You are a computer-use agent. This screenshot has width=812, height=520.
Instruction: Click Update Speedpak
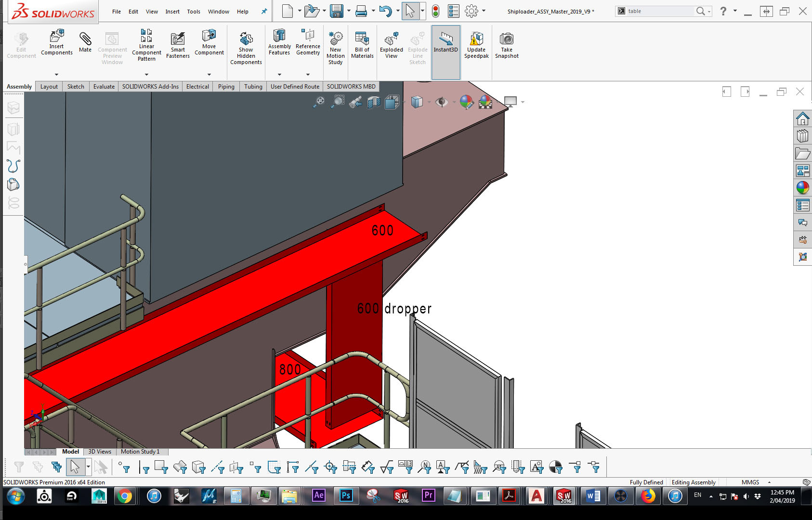(x=476, y=45)
